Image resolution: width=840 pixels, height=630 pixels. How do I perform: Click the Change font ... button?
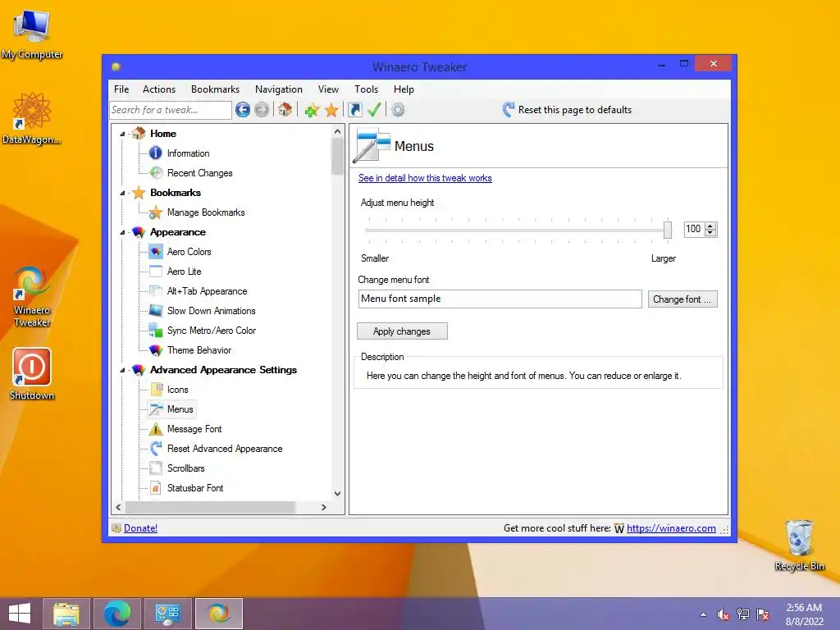682,299
